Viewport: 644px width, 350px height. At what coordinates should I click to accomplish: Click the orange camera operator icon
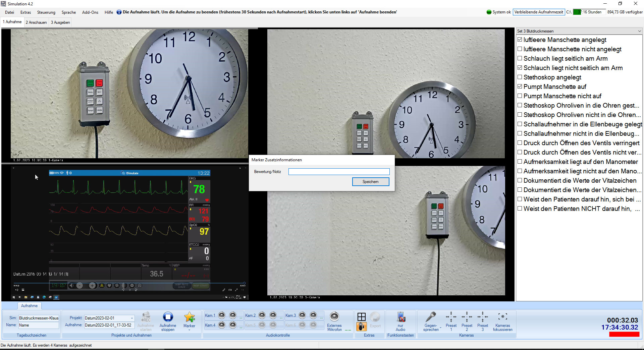(x=362, y=326)
